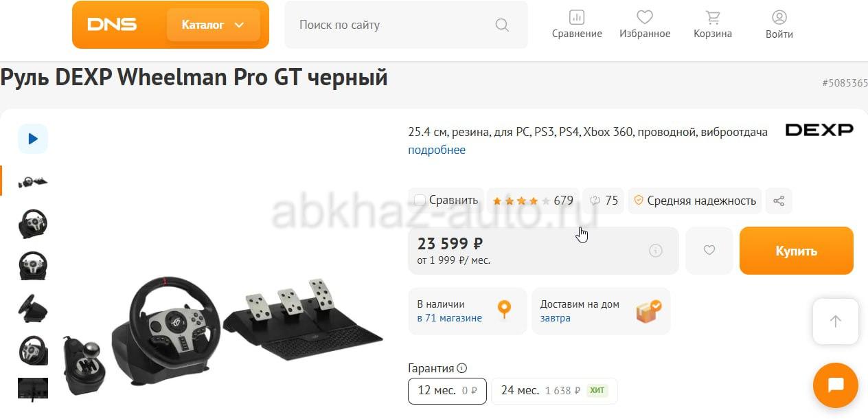The height and width of the screenshot is (419, 868).
Task: Tick the Сравнить checkbox
Action: 420,201
